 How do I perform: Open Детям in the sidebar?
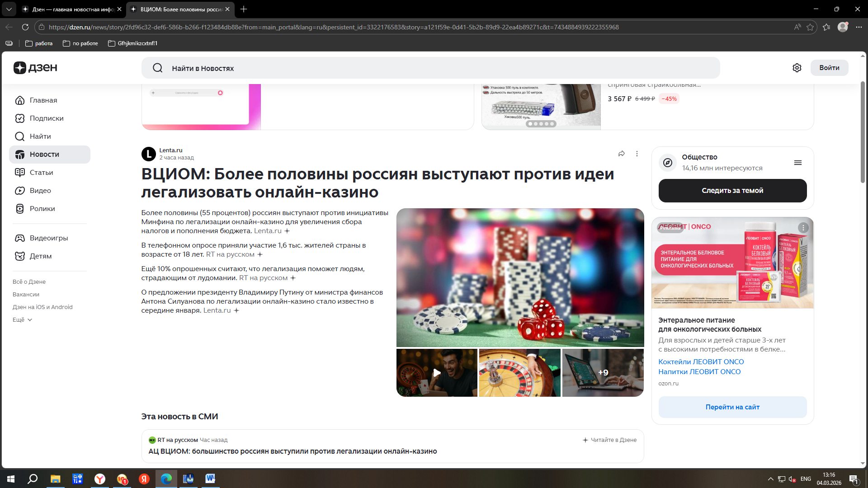[50, 256]
